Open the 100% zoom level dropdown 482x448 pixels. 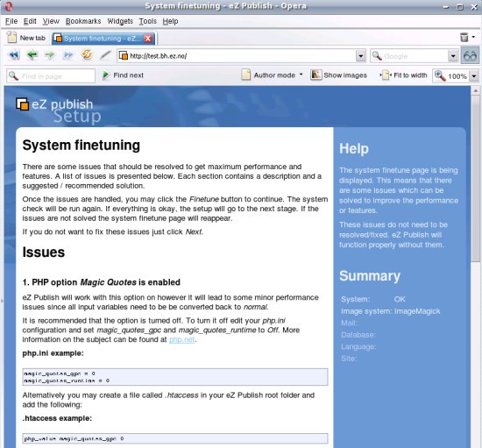point(474,76)
